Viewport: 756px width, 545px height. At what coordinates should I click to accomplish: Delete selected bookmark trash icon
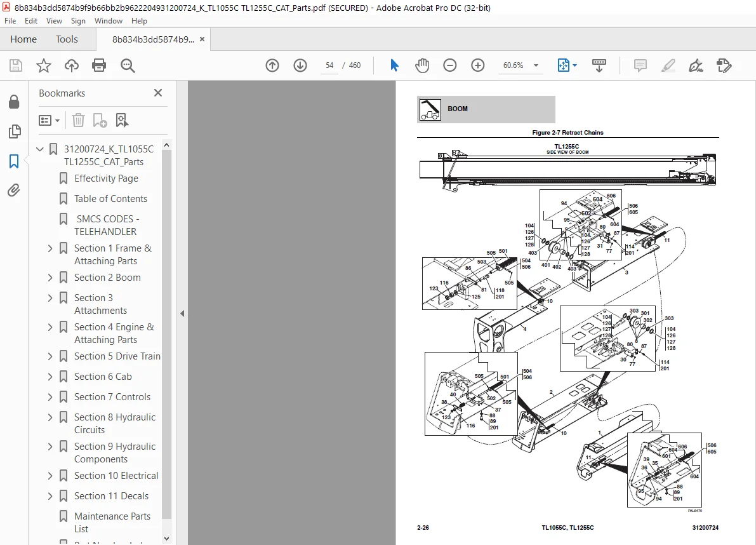click(78, 120)
